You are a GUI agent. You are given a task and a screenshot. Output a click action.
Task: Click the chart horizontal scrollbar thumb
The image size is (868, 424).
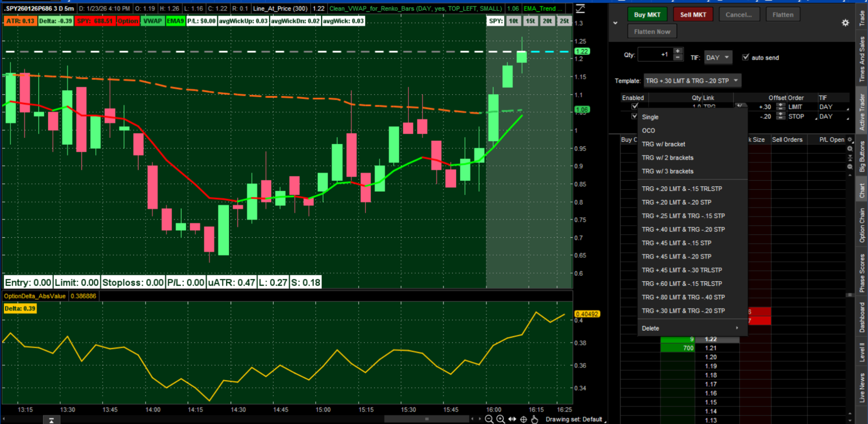(x=427, y=419)
